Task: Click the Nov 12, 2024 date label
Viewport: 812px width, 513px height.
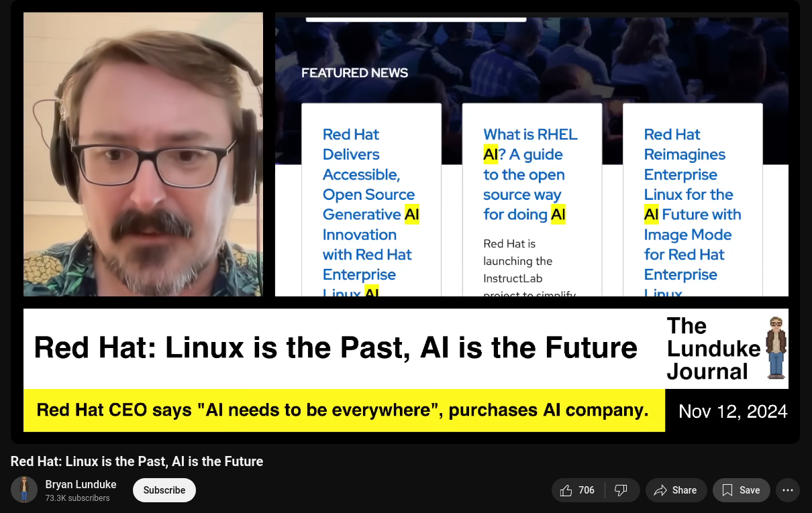Action: point(733,411)
